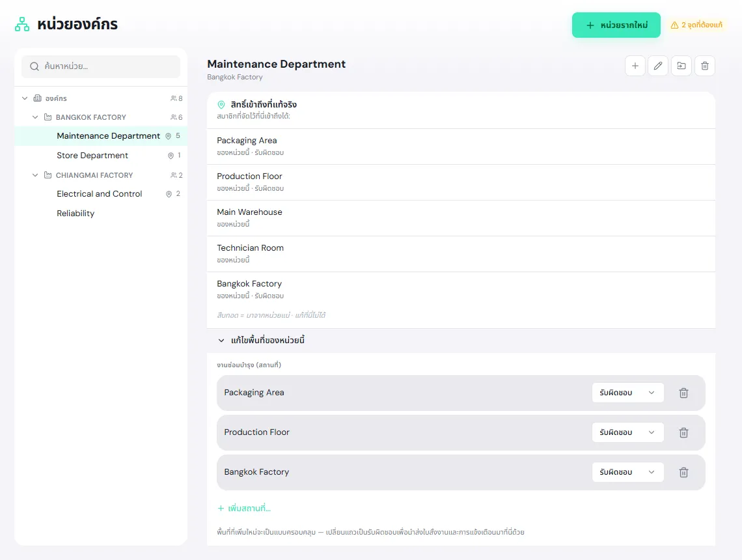This screenshot has height=560, width=742.
Task: Click the Bangkok Factory subtitle under the heading
Action: [235, 77]
